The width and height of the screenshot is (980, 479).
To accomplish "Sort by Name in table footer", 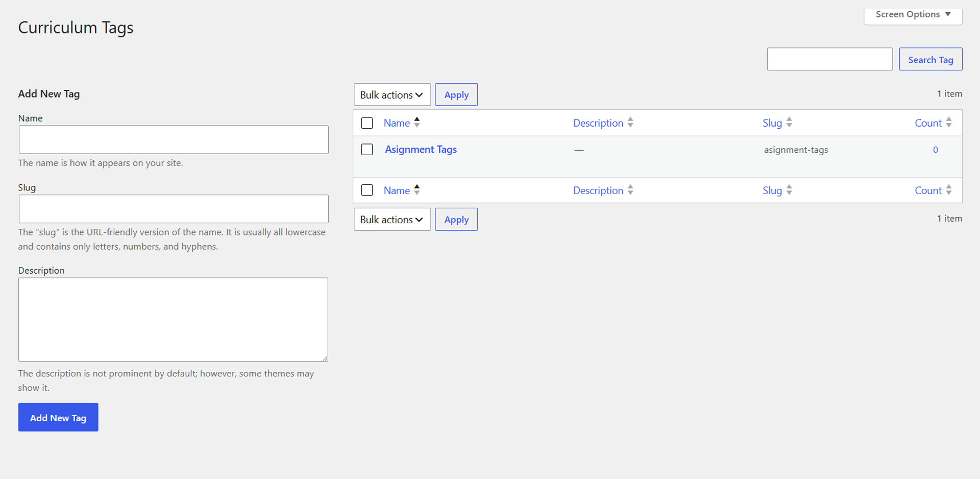I will [x=397, y=190].
